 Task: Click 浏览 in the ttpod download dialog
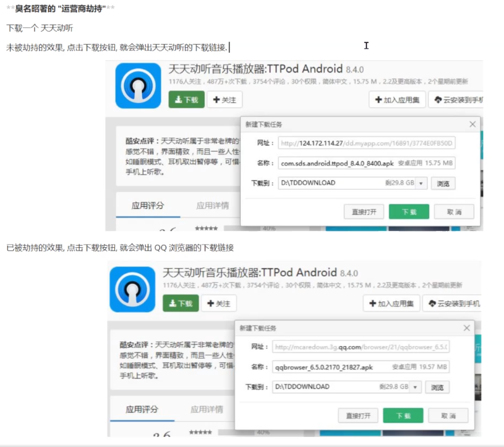[x=443, y=184]
